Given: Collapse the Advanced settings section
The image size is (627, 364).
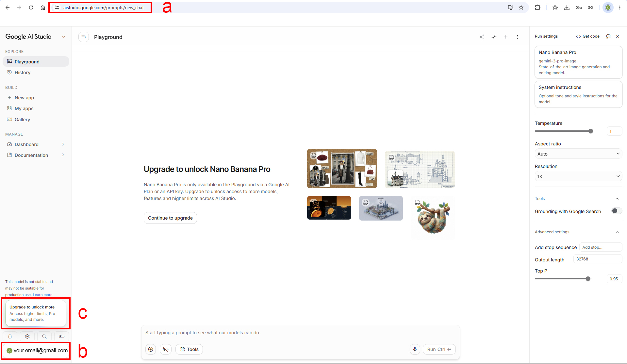Looking at the screenshot, I should (617, 232).
